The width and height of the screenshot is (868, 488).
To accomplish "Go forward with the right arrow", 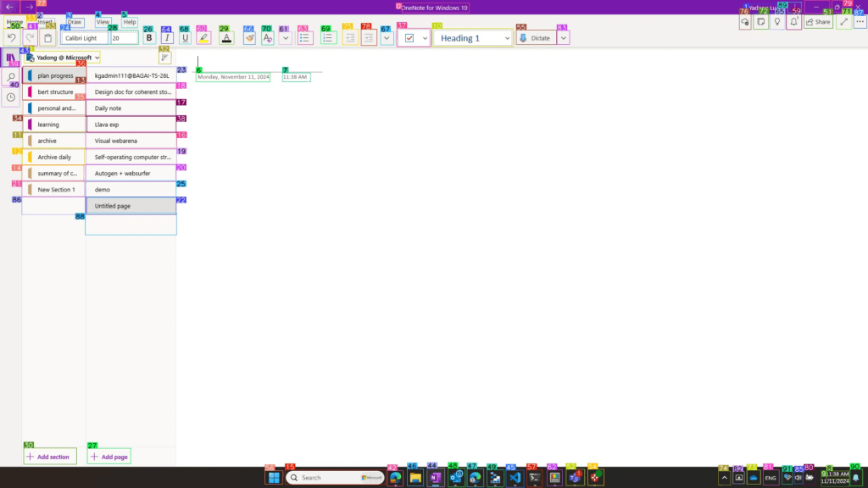I will pos(30,7).
